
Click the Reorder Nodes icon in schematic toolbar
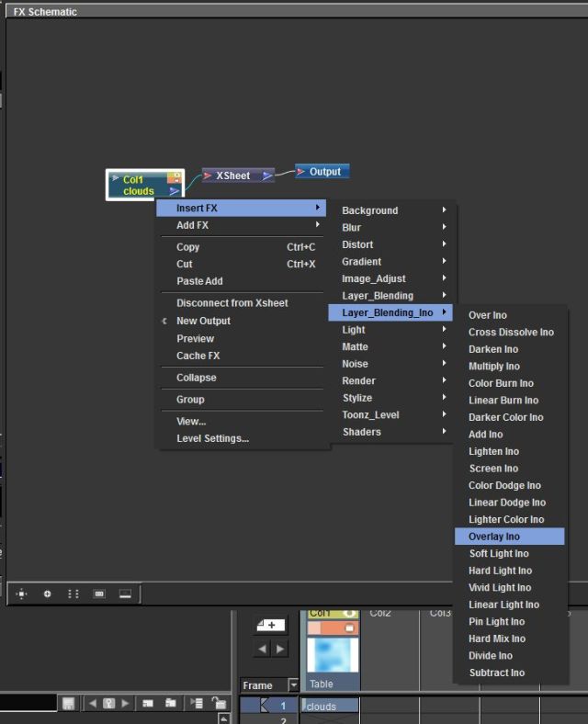pyautogui.click(x=73, y=594)
